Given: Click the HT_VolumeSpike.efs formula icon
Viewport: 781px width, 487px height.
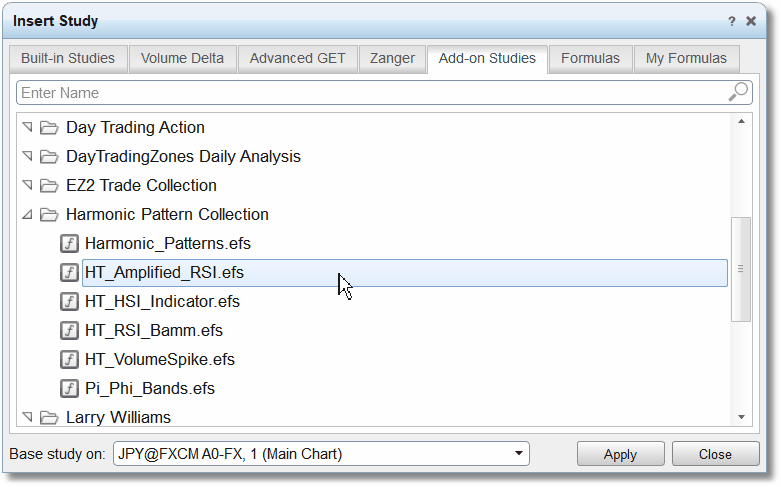Looking at the screenshot, I should point(69,359).
